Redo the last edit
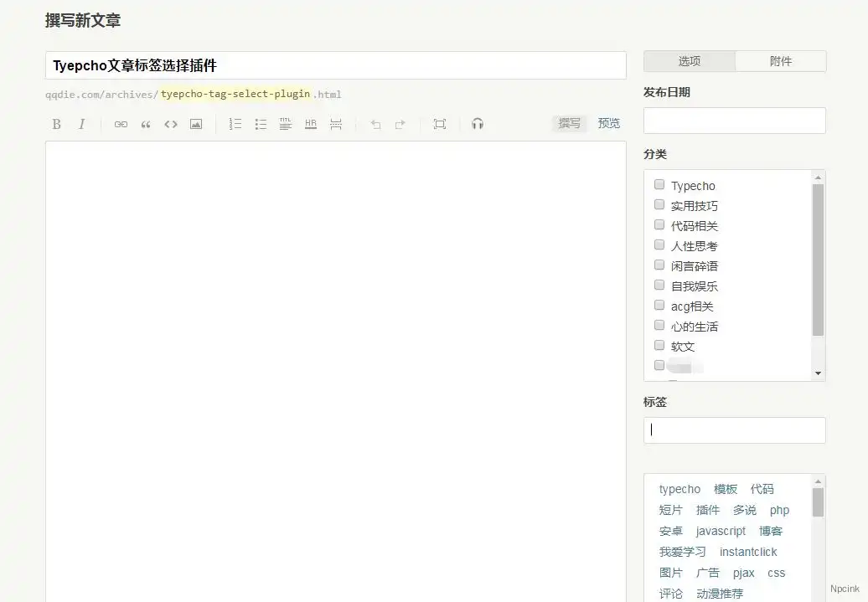The image size is (868, 602). 400,124
